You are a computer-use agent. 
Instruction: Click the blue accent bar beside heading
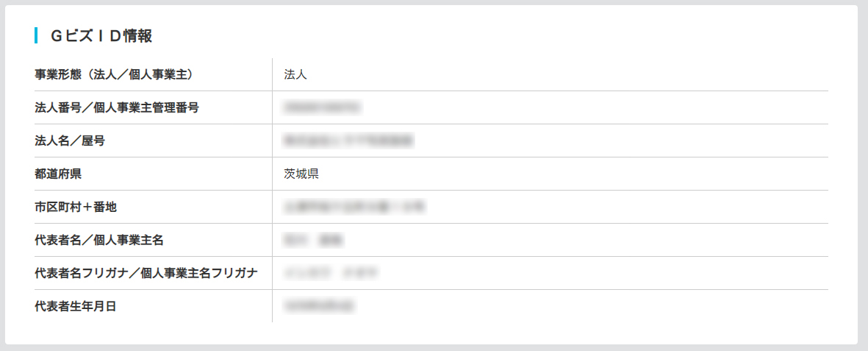36,36
